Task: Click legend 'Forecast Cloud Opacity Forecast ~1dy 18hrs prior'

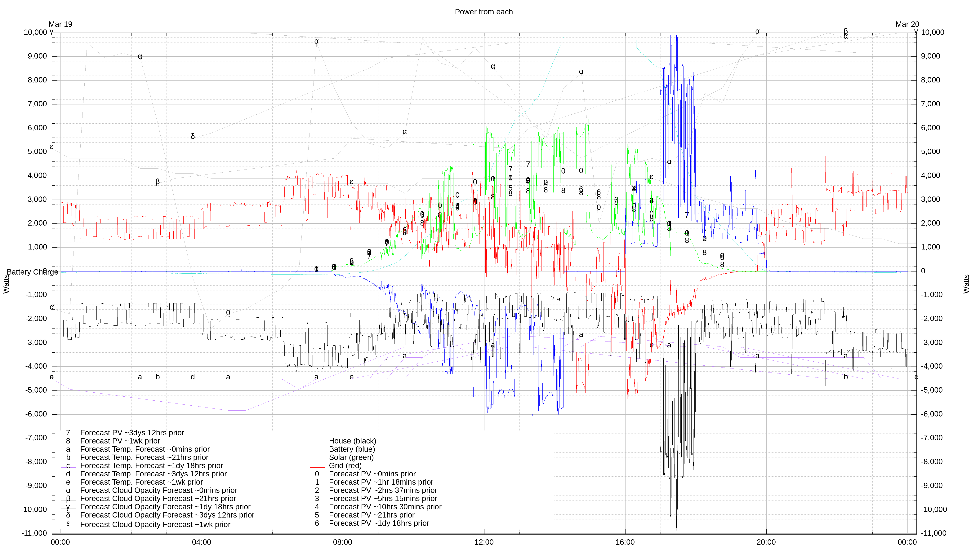Action: pos(165,507)
